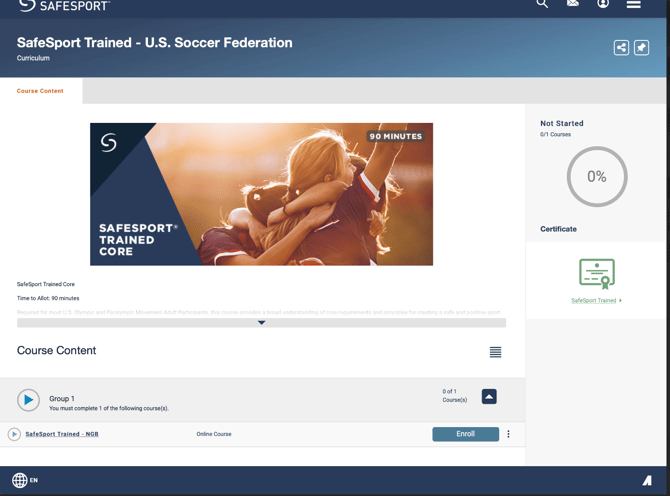Launch SafeSport Trained - NGB small play icon
Image resolution: width=670 pixels, height=496 pixels.
click(x=14, y=434)
